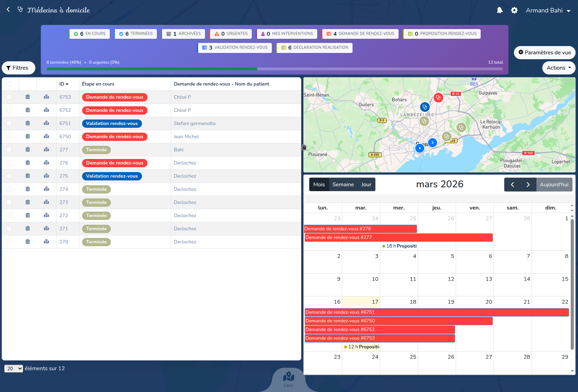Check the box for row 276
This screenshot has height=392, width=578.
tap(9, 163)
